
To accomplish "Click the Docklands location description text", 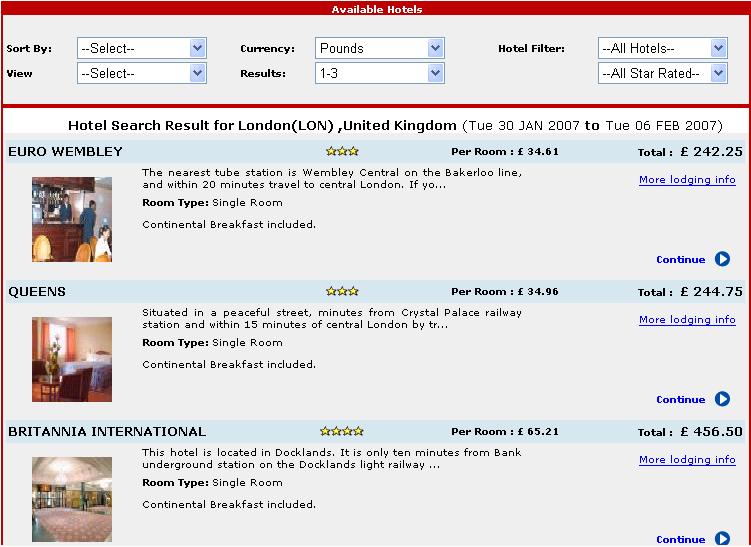I will 332,458.
